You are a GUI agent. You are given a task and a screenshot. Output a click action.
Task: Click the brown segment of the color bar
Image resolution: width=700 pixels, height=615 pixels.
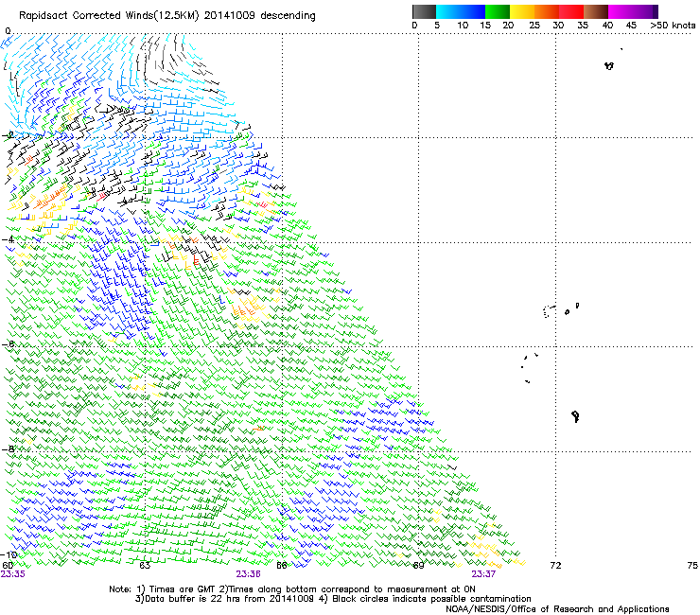coord(596,12)
